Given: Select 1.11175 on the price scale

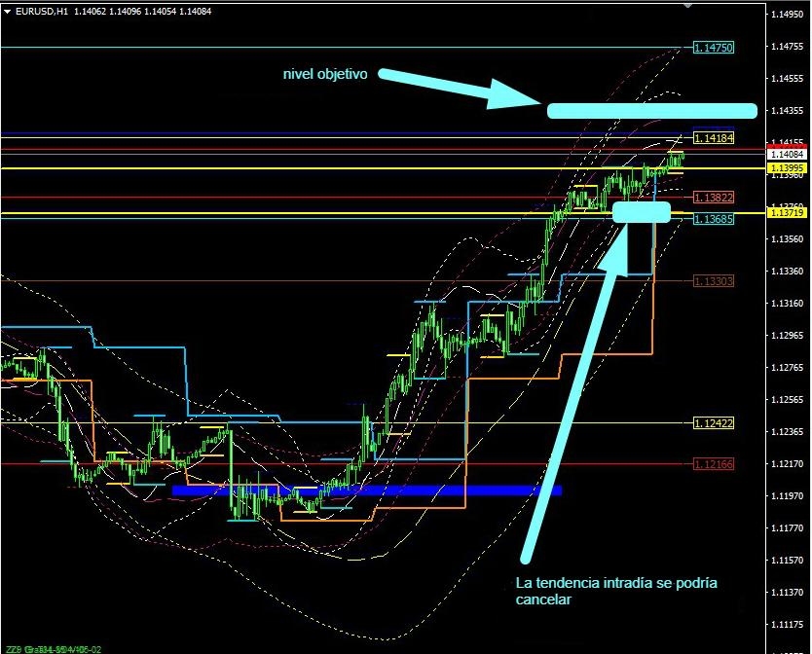Looking at the screenshot, I should coord(787,625).
